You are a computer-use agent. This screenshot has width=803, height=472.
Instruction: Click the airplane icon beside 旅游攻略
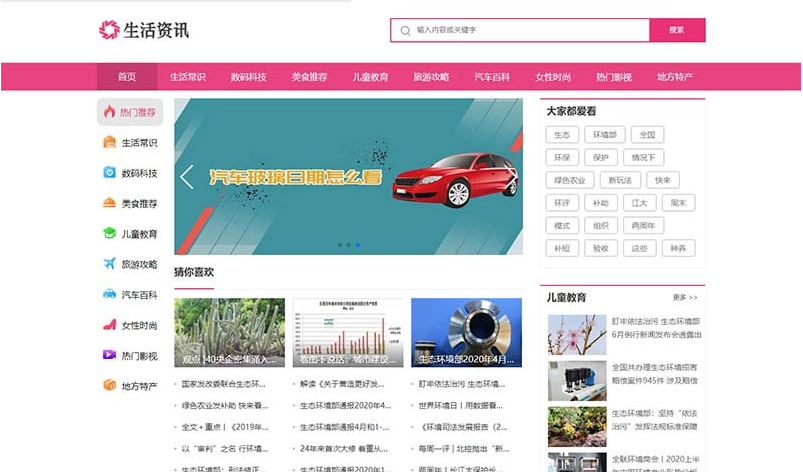[x=109, y=264]
